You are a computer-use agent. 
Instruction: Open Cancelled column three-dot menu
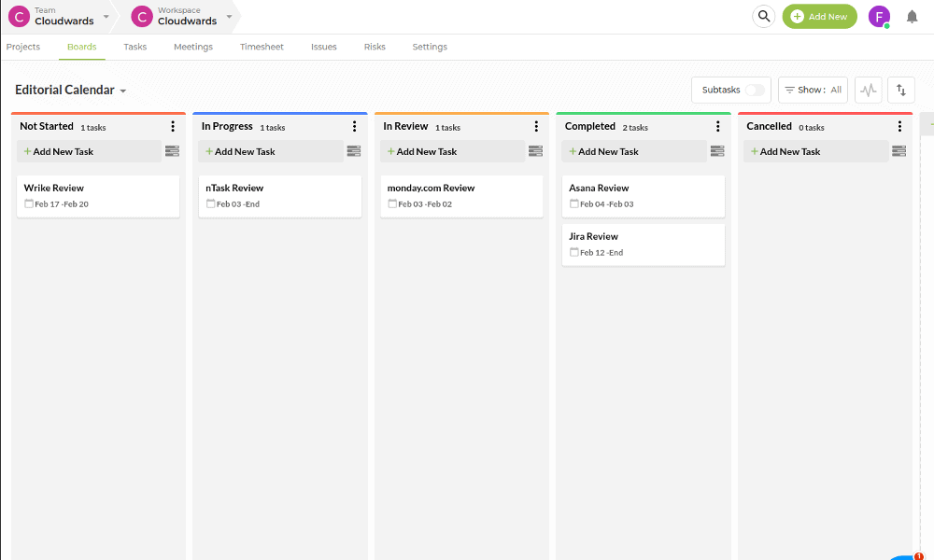coord(899,126)
